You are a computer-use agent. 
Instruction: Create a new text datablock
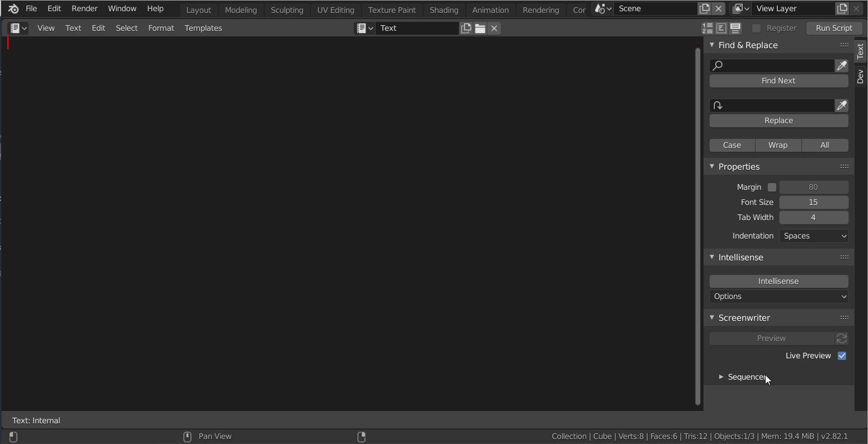(466, 28)
